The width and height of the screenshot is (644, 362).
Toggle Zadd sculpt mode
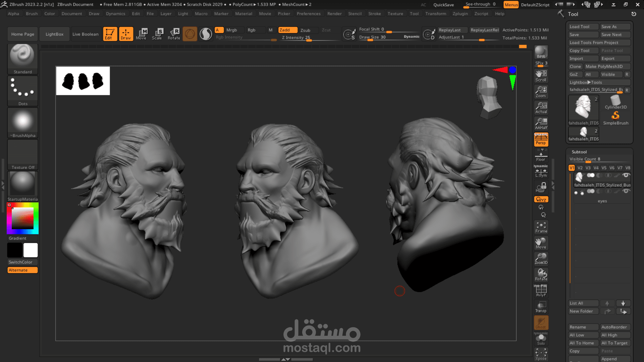tap(287, 30)
